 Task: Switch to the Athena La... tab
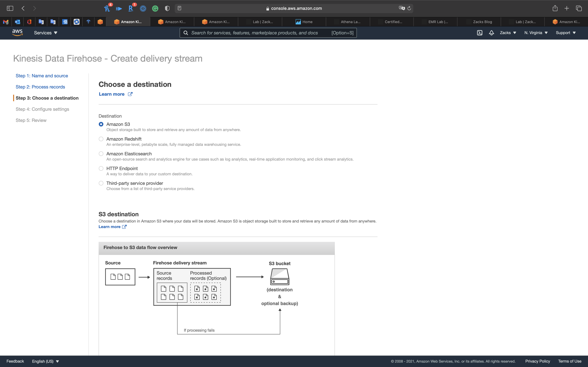[x=350, y=22]
